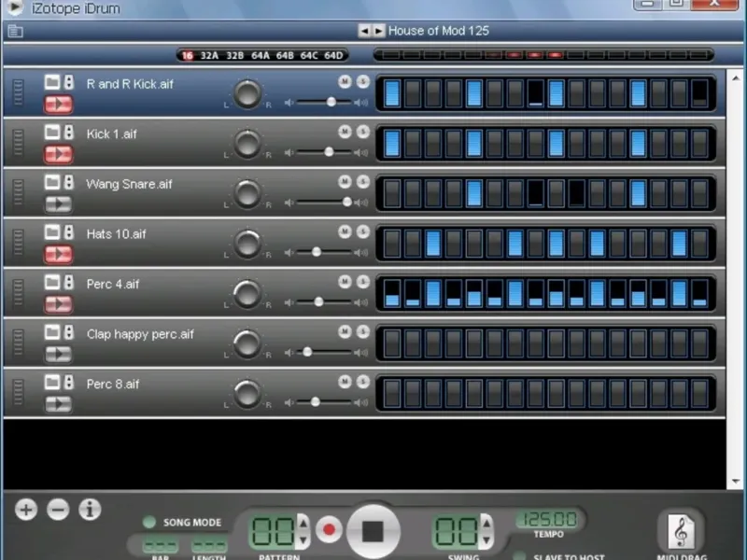Select the 64B pattern tab

285,56
